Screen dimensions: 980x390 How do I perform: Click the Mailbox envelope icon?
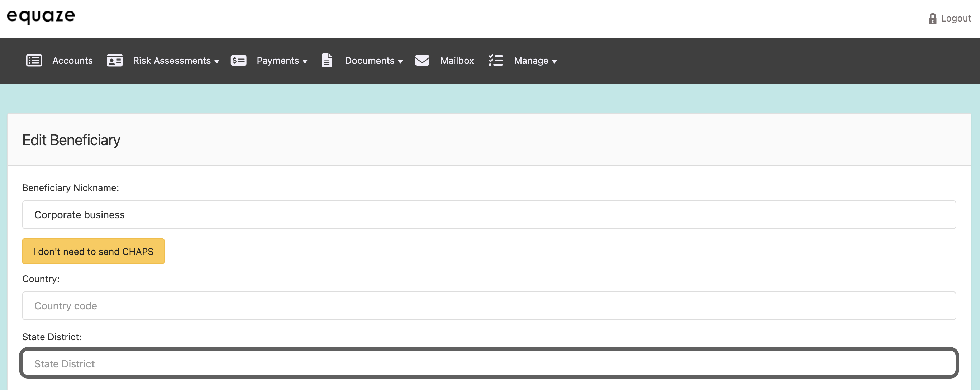(x=422, y=61)
